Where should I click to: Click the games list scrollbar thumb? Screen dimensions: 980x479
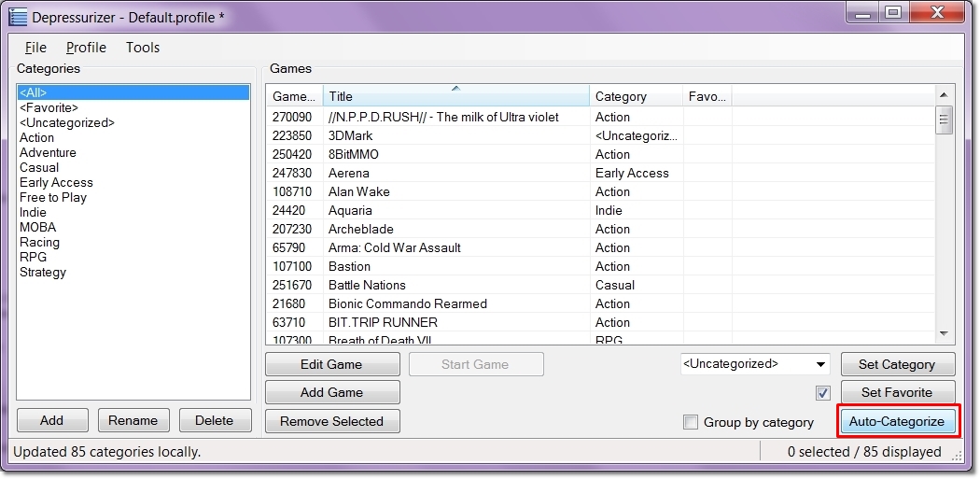[944, 120]
